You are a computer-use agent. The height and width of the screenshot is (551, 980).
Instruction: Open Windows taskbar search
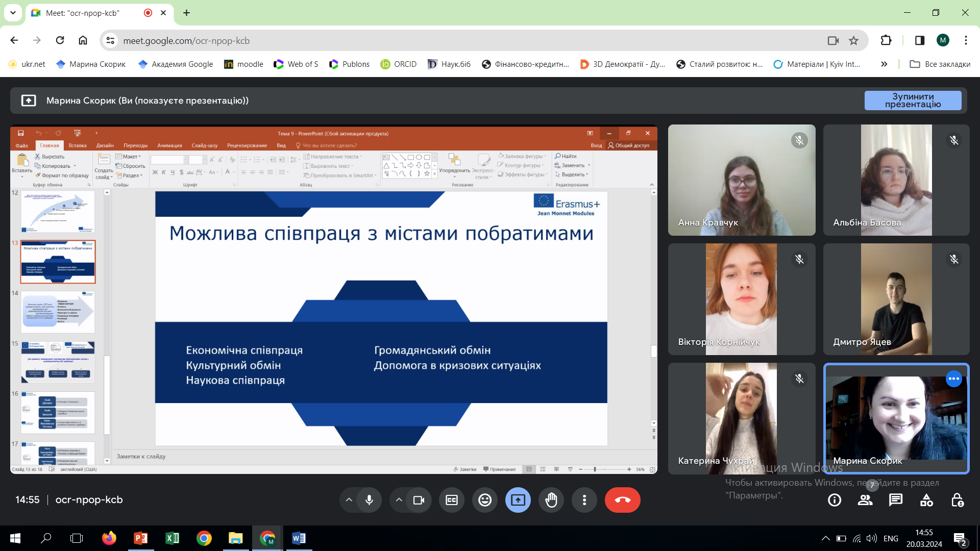point(46,538)
